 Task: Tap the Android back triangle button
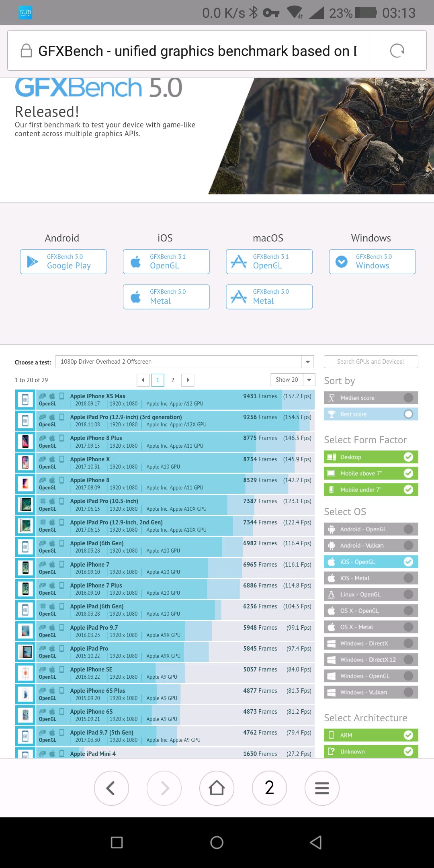pyautogui.click(x=316, y=842)
